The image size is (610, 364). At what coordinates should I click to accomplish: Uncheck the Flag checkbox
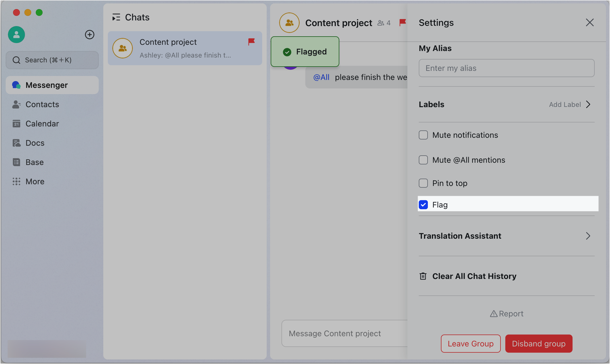point(423,205)
